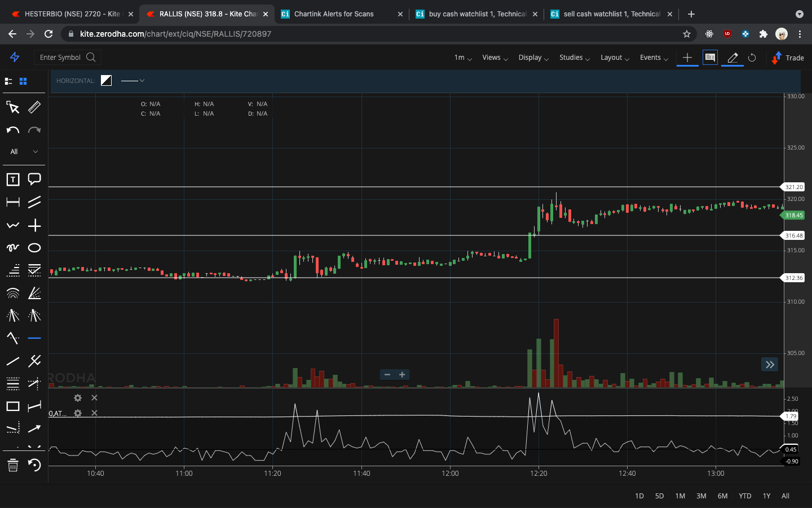812x508 pixels.
Task: Select the 1D range button
Action: click(x=639, y=496)
